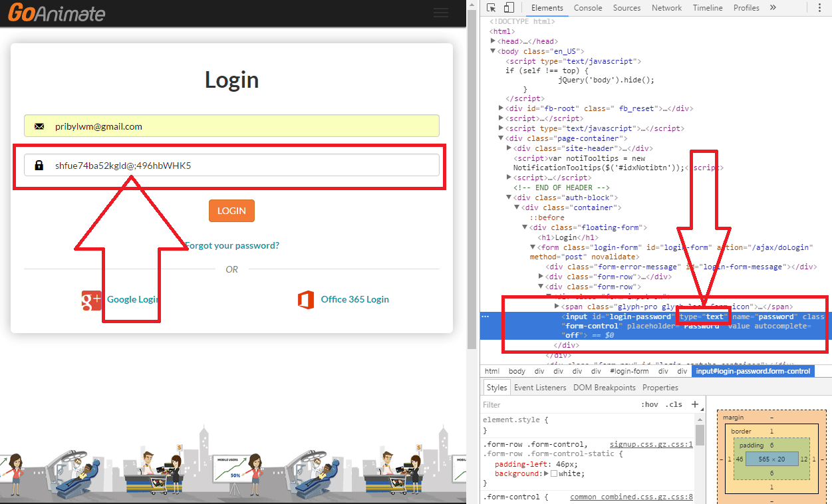
Task: Collapse the div class page-container node
Action: pos(501,138)
